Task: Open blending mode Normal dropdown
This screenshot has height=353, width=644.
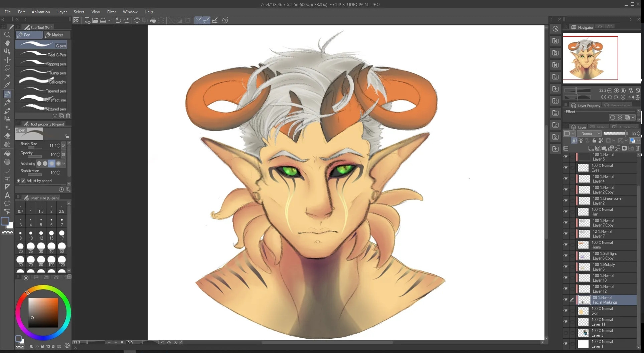Action: click(x=589, y=133)
